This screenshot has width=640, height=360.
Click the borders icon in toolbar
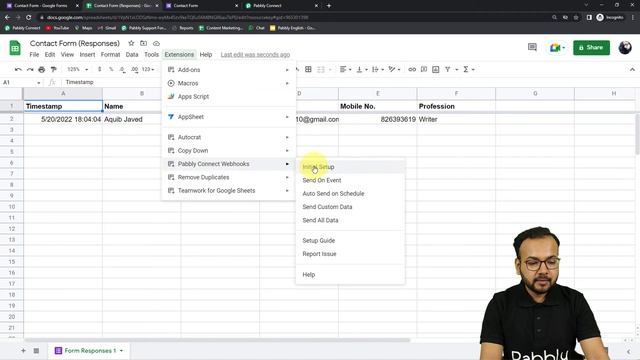[309, 69]
